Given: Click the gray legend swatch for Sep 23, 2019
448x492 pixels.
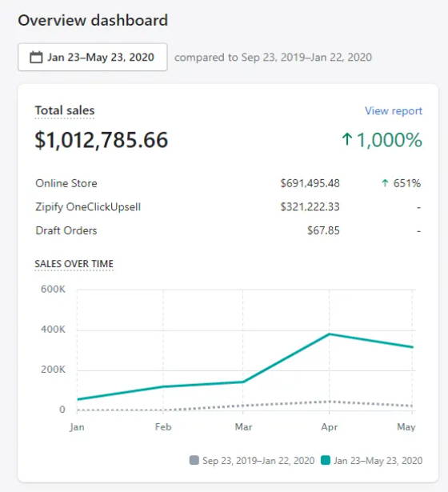Looking at the screenshot, I should pos(194,460).
